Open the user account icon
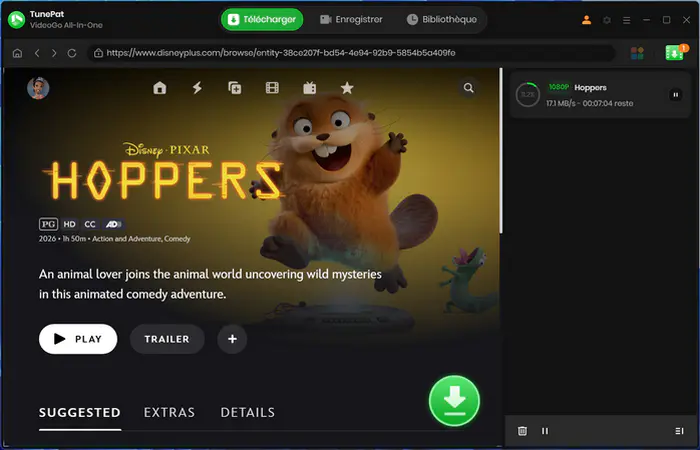 coord(587,20)
